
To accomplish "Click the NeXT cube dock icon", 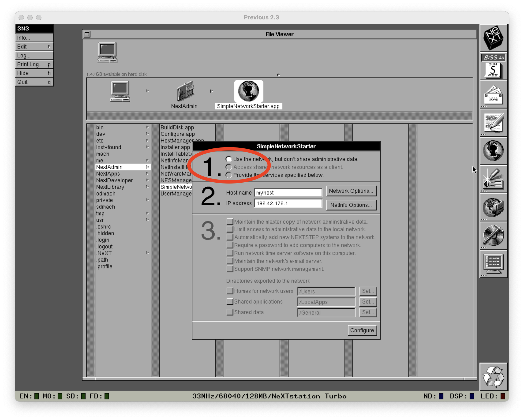I will [x=493, y=38].
